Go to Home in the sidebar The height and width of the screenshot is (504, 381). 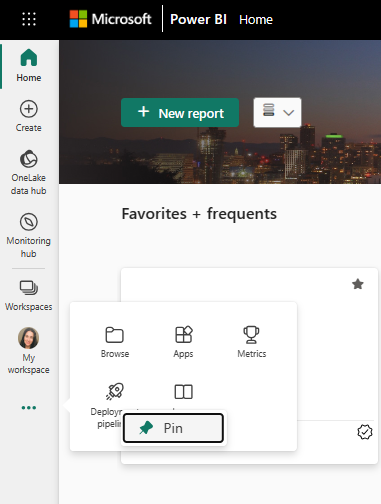coord(29,65)
